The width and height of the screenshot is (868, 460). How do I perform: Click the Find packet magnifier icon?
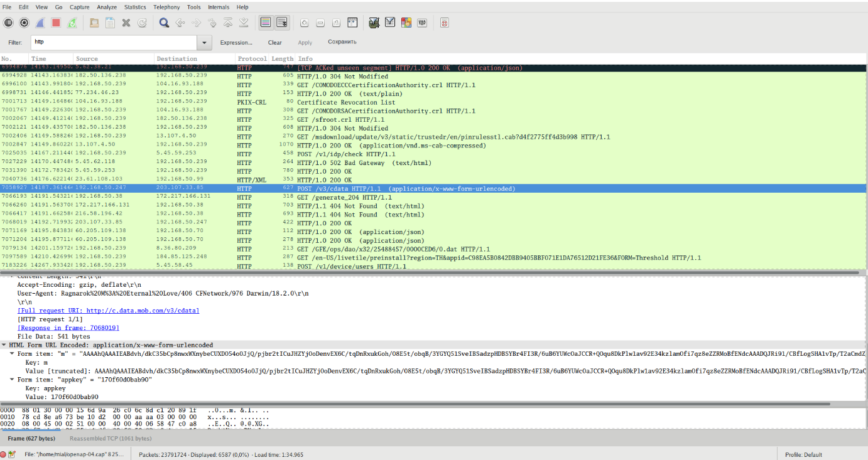(164, 23)
